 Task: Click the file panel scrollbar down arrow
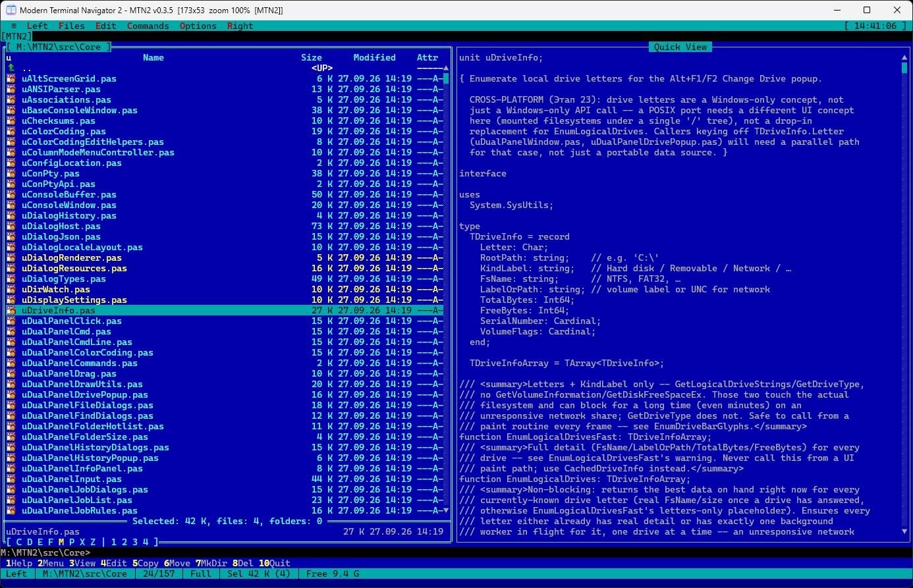tap(446, 510)
